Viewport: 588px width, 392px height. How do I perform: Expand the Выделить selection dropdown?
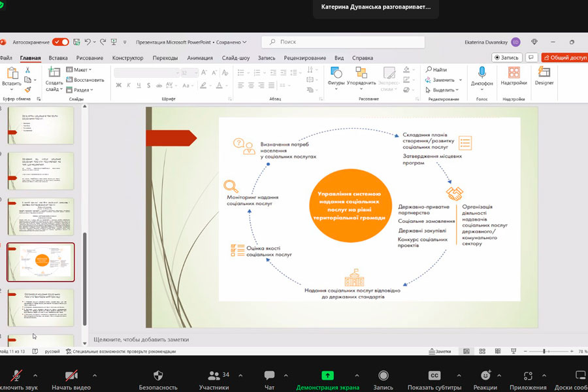click(x=444, y=90)
